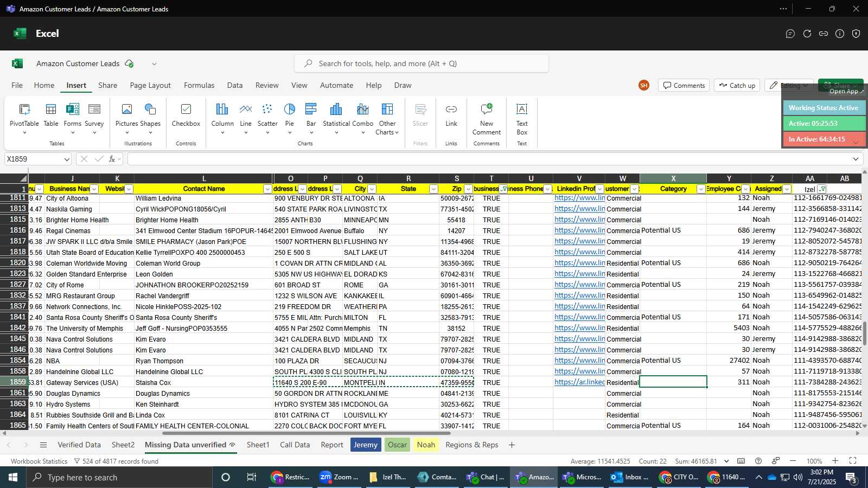Click the select-all corner of the grid

(x=14, y=178)
